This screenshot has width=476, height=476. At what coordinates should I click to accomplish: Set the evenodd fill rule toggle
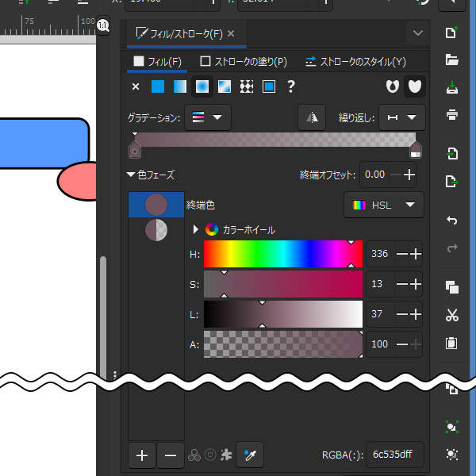pyautogui.click(x=391, y=86)
